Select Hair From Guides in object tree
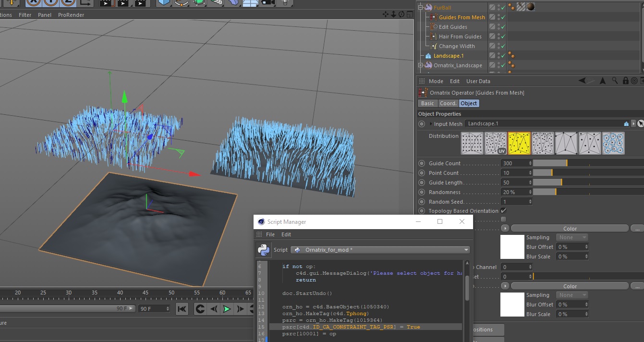The width and height of the screenshot is (644, 342). pos(460,37)
